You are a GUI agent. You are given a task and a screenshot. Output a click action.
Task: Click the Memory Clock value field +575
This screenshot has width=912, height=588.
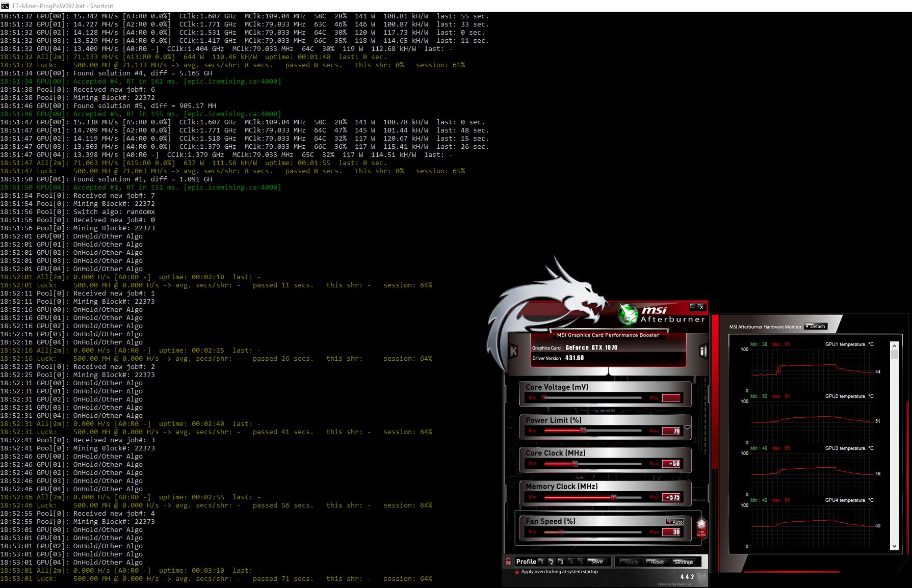671,497
